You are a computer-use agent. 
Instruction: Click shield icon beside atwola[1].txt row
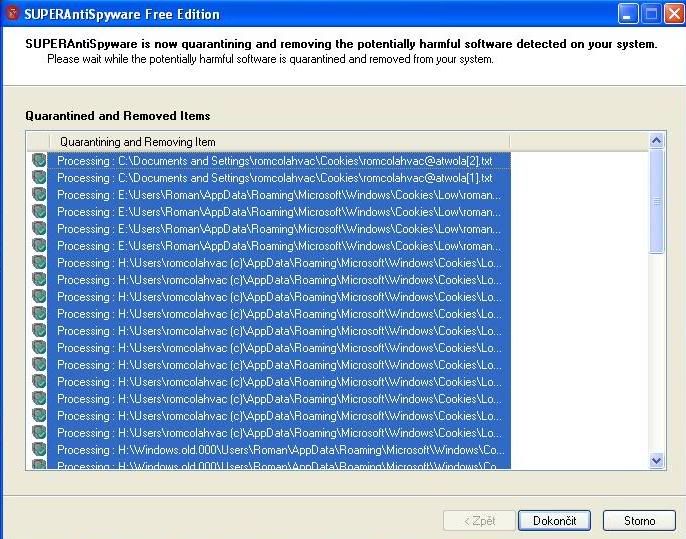pyautogui.click(x=39, y=177)
